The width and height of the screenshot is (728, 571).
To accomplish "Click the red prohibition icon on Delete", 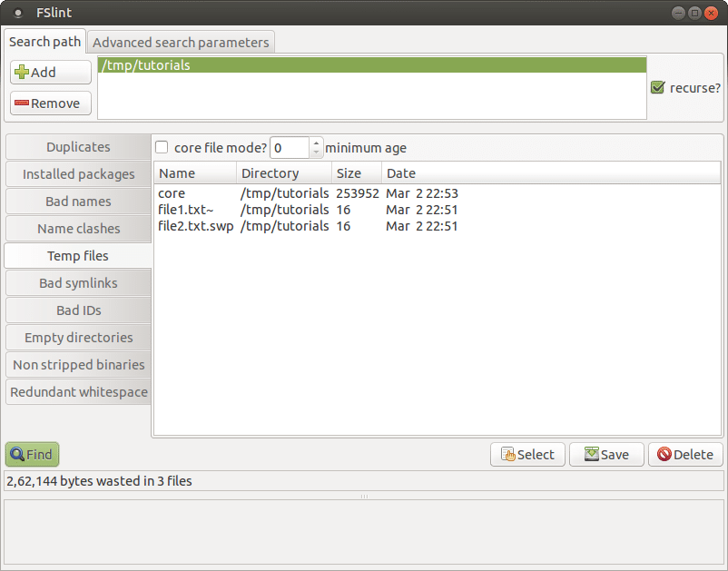I will tap(664, 454).
